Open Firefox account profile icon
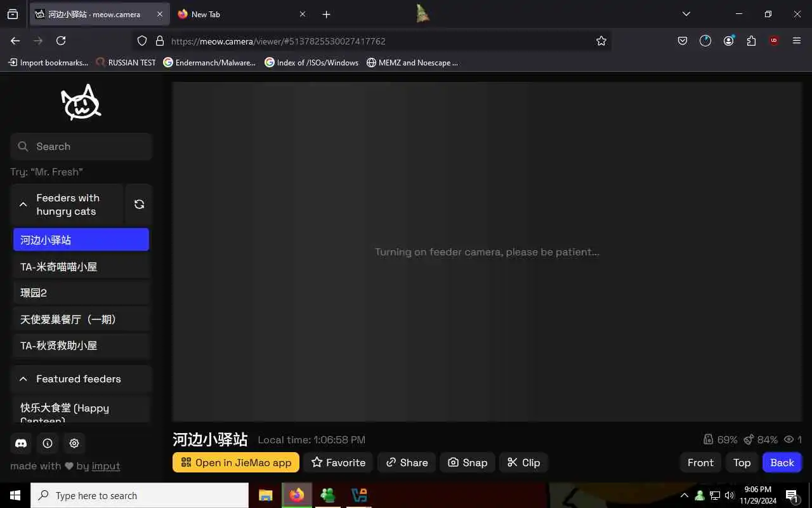Screen dimensions: 812x508 [728, 41]
